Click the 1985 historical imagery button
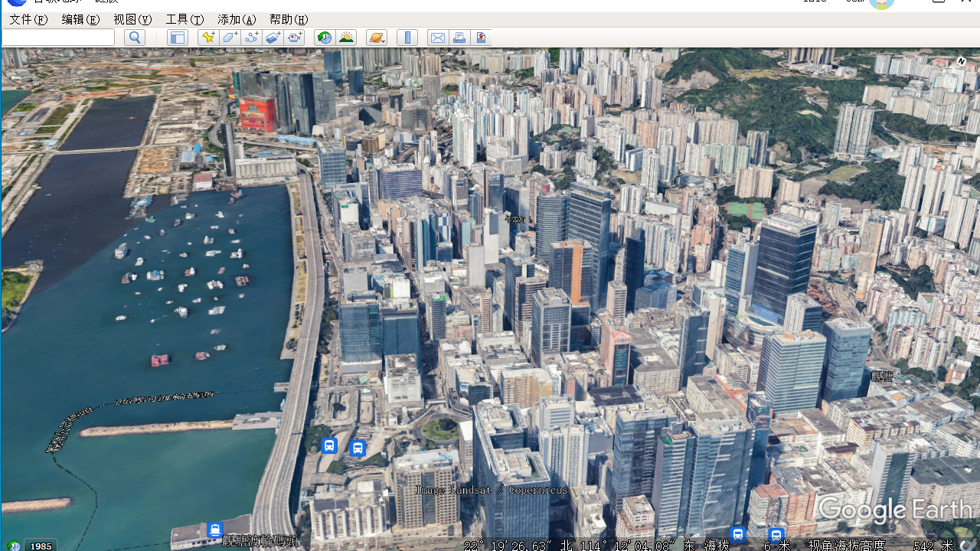Viewport: 980px width, 551px height. point(41,546)
